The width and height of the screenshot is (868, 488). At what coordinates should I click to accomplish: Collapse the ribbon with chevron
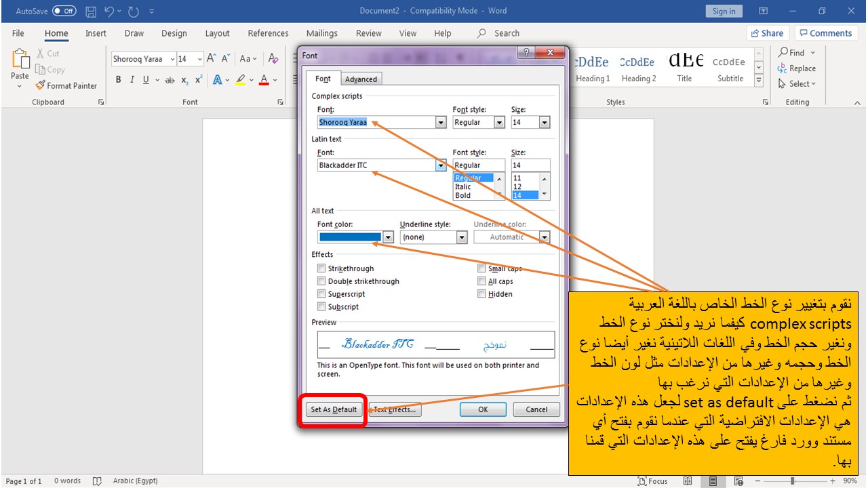tap(856, 102)
